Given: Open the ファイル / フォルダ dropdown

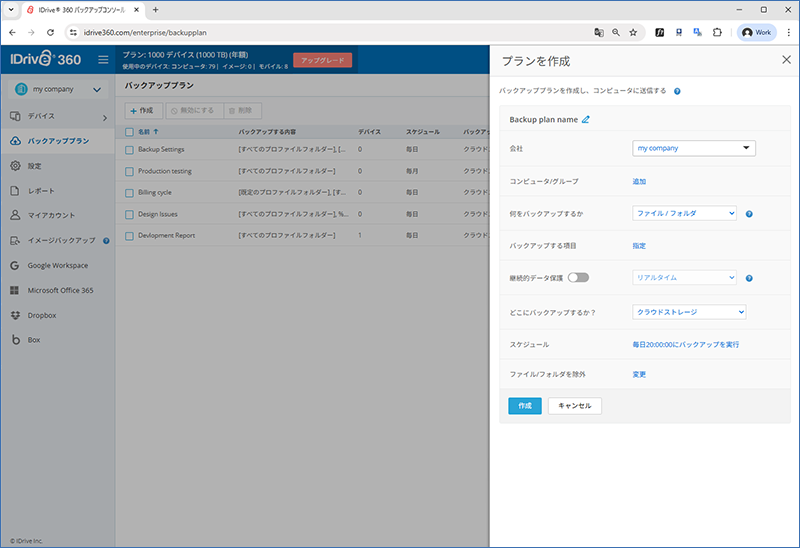Looking at the screenshot, I should tap(685, 213).
